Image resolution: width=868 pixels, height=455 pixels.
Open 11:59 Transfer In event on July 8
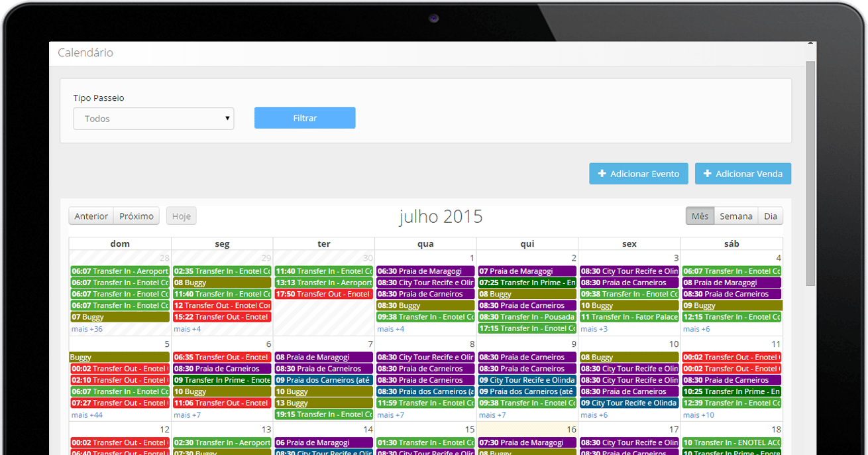click(426, 403)
